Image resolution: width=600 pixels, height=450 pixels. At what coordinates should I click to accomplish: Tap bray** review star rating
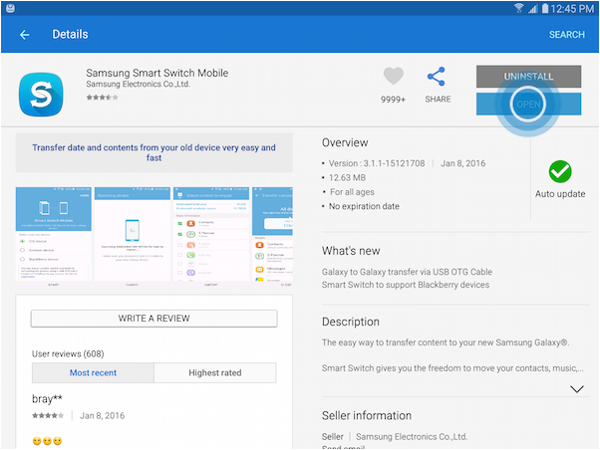tap(48, 416)
